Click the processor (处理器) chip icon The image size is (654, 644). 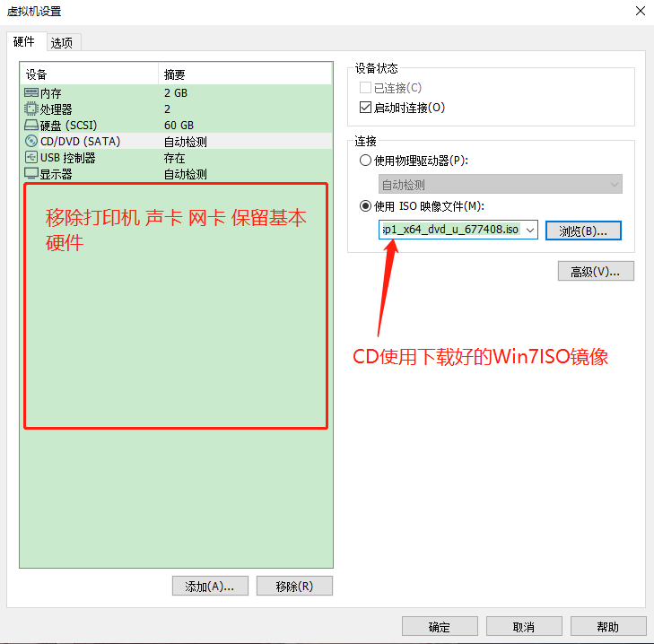pos(31,109)
